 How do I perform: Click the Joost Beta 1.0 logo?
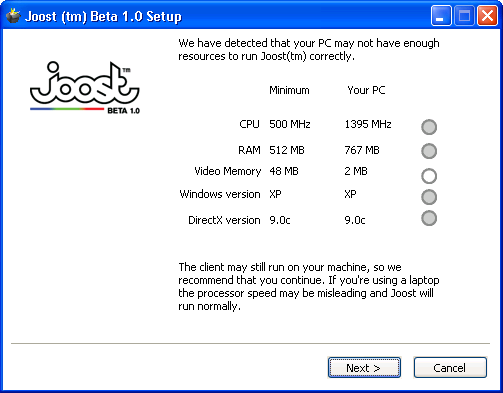tap(85, 88)
